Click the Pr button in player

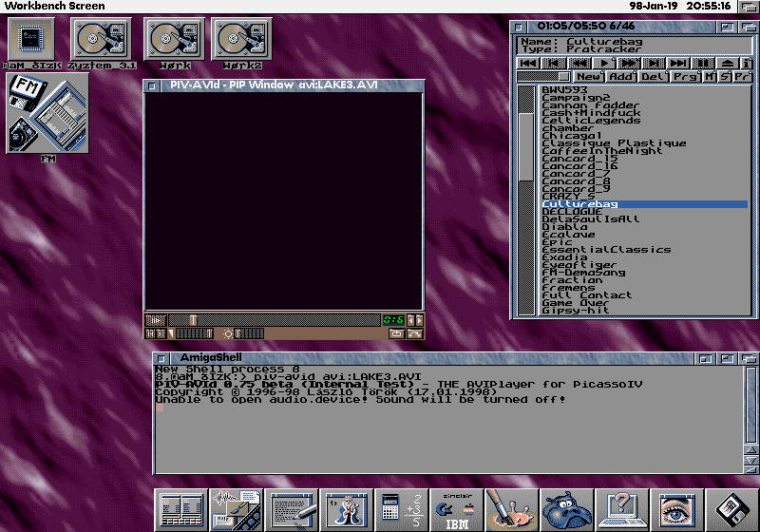coord(743,77)
